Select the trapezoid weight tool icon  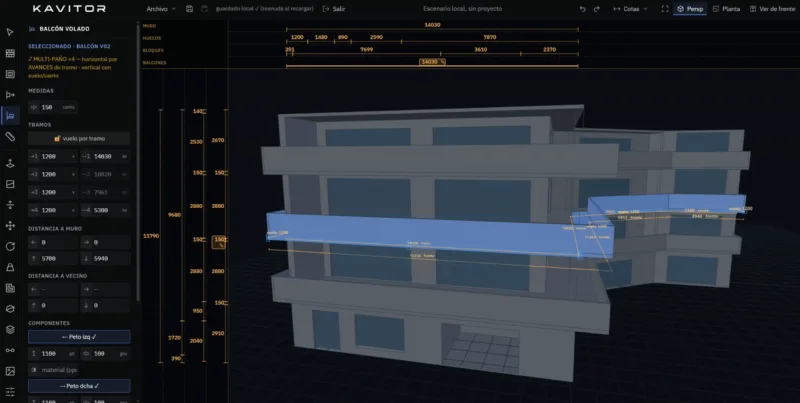coord(10,267)
